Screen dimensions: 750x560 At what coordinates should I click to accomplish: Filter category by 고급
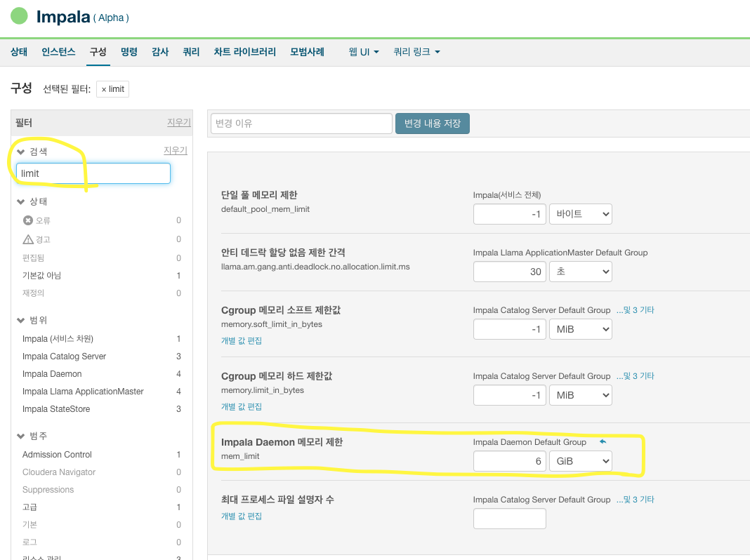coord(29,507)
